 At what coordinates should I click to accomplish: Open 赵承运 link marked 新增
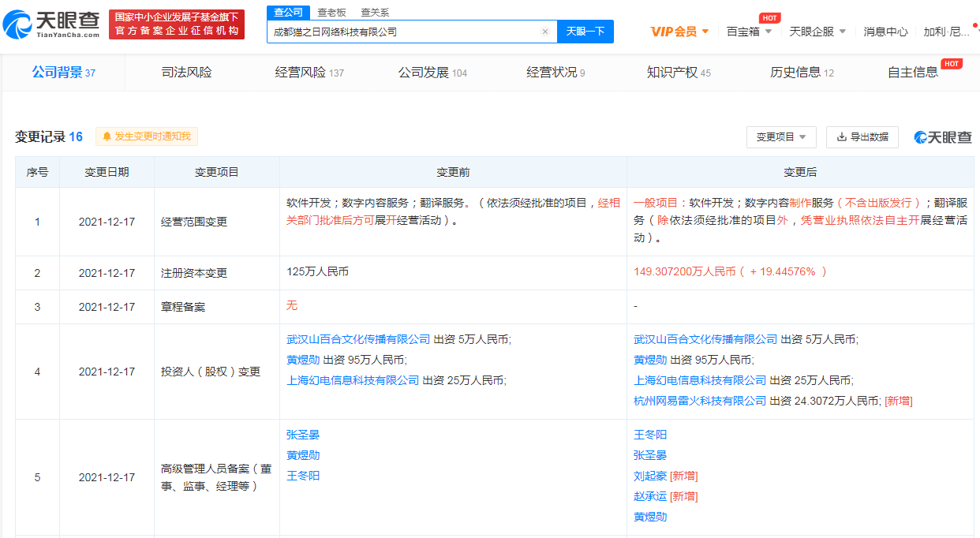click(x=650, y=496)
